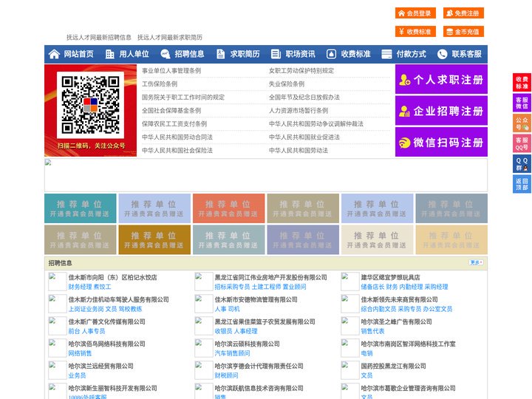The width and height of the screenshot is (532, 399).
Task: Click the 金币充值 button
Action: click(463, 32)
